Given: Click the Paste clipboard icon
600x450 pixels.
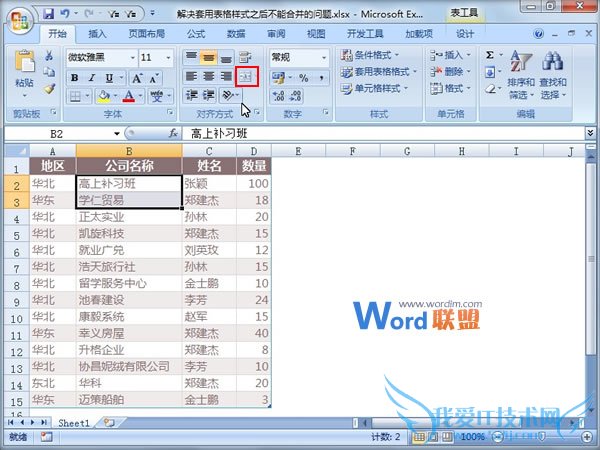Looking at the screenshot, I should (24, 61).
